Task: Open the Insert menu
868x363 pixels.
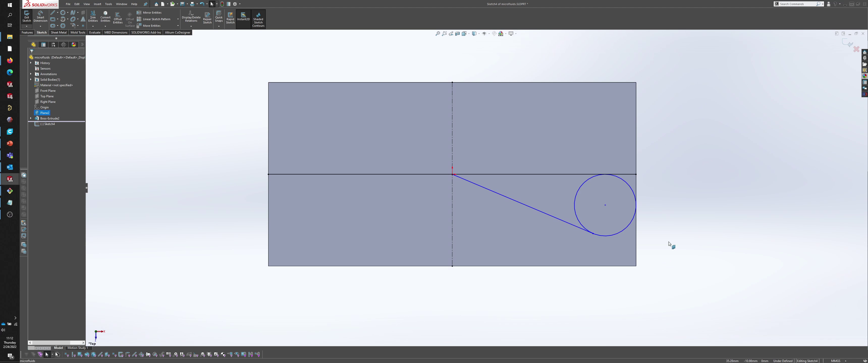Action: [x=97, y=4]
